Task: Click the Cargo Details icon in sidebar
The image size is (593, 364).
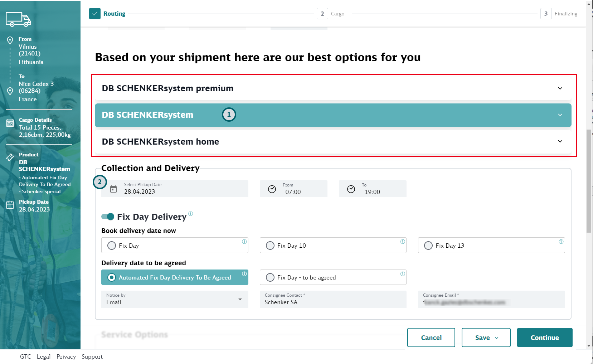Action: 10,123
